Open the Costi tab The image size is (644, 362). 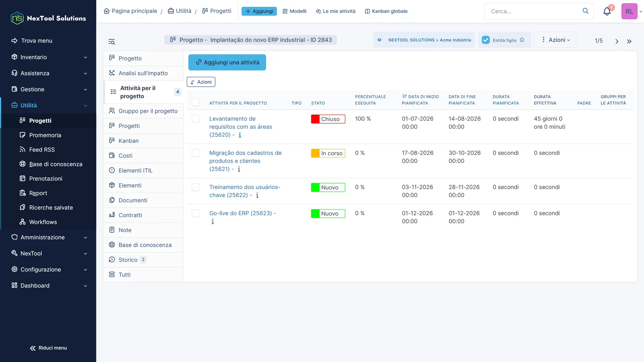point(143,156)
